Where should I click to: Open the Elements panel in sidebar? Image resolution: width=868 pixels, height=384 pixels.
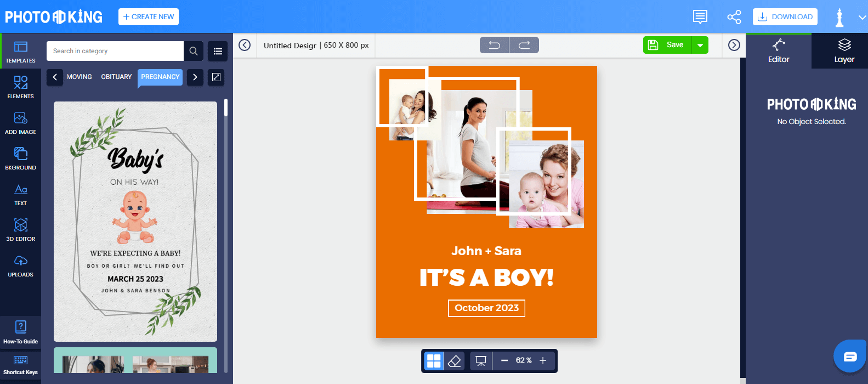pyautogui.click(x=20, y=87)
